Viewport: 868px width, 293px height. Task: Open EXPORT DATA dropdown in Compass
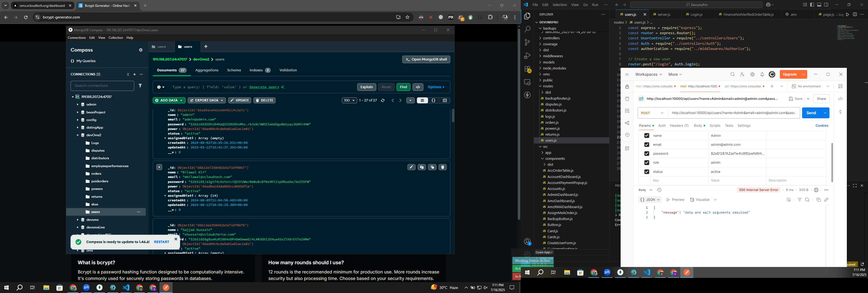point(206,100)
